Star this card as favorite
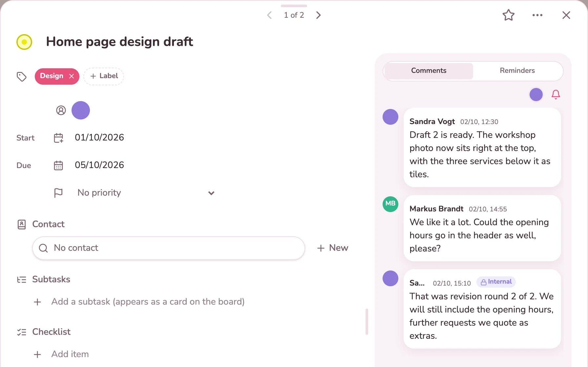 point(509,15)
